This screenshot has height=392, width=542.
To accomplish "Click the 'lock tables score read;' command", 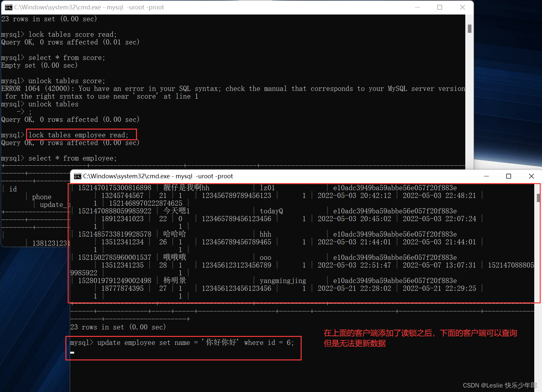I will [x=73, y=34].
